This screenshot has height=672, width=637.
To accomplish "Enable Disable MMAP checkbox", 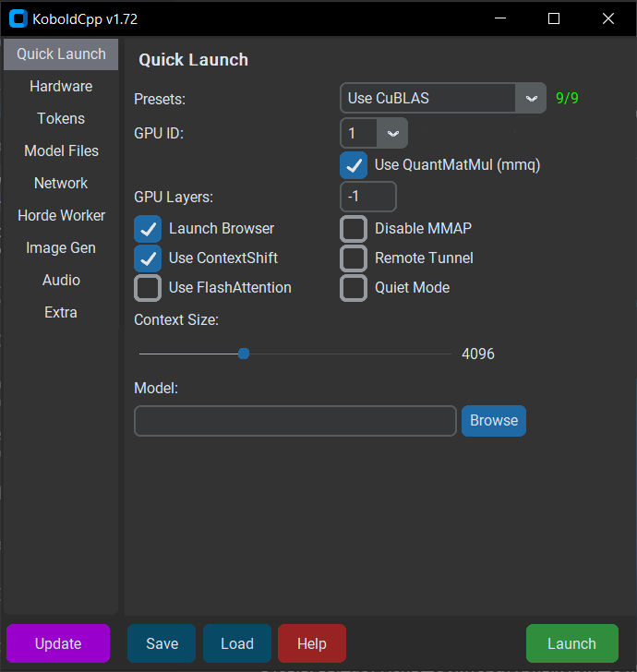I will click(354, 229).
